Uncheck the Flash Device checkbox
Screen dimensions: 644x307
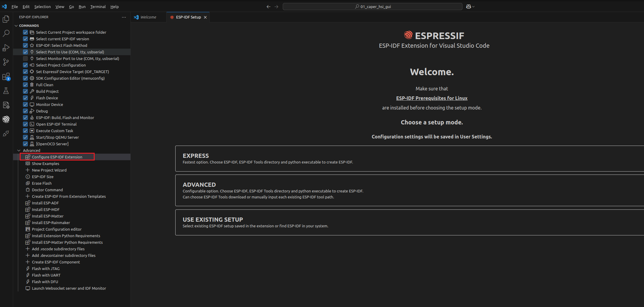coord(25,98)
